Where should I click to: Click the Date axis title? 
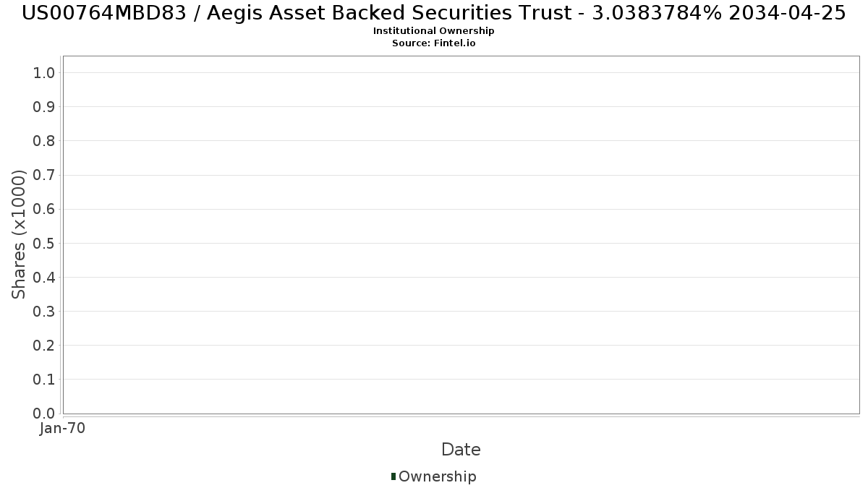[x=461, y=450]
